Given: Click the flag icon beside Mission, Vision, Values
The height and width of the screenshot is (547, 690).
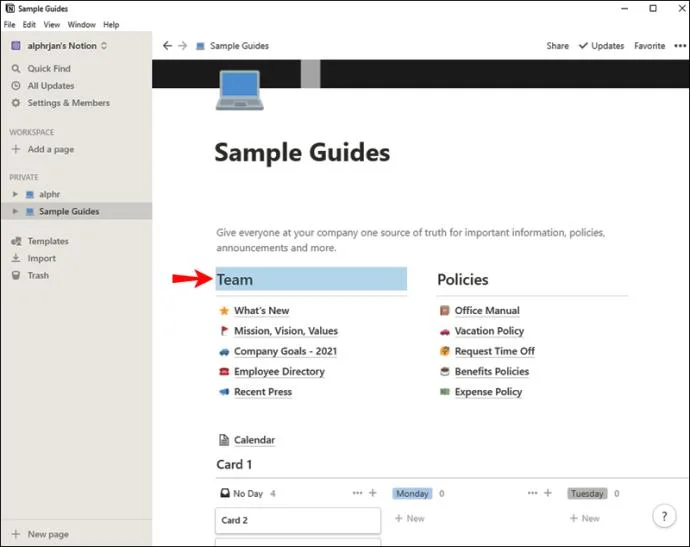Looking at the screenshot, I should (224, 331).
